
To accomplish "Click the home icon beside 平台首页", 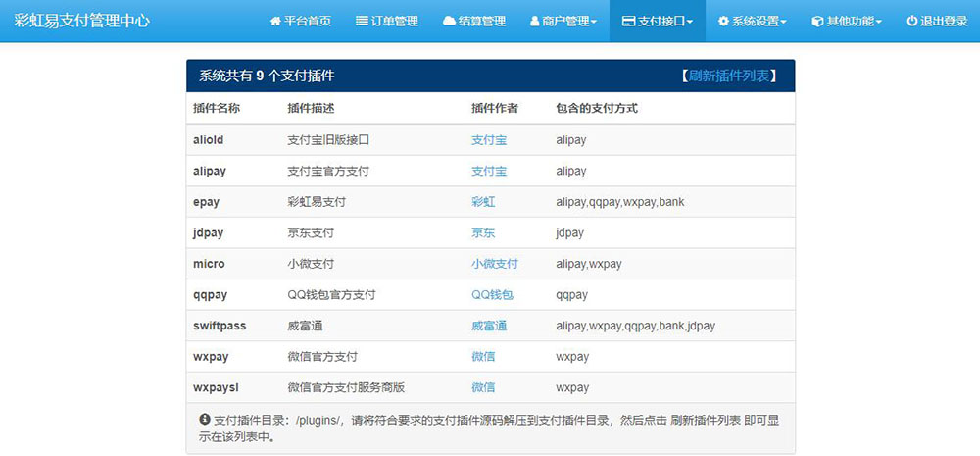I will [x=275, y=22].
